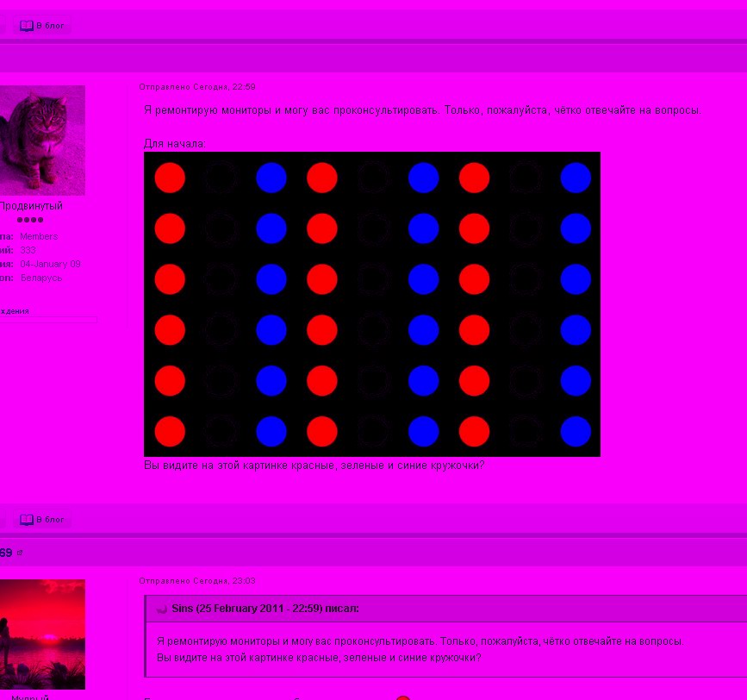Click the permalink icon beside post number 69
Image resolution: width=747 pixels, height=700 pixels.
click(x=20, y=553)
